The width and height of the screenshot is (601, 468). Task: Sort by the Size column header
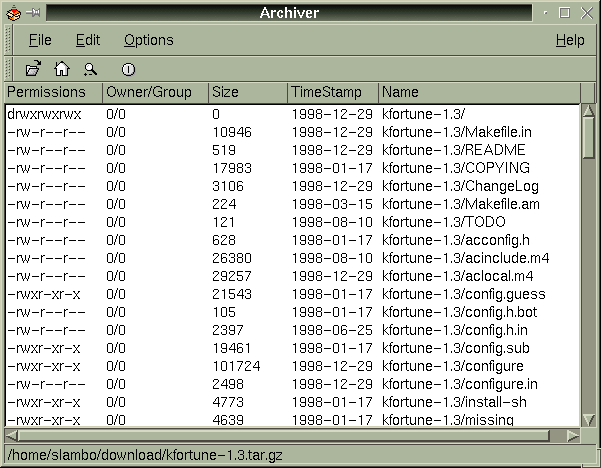[247, 92]
